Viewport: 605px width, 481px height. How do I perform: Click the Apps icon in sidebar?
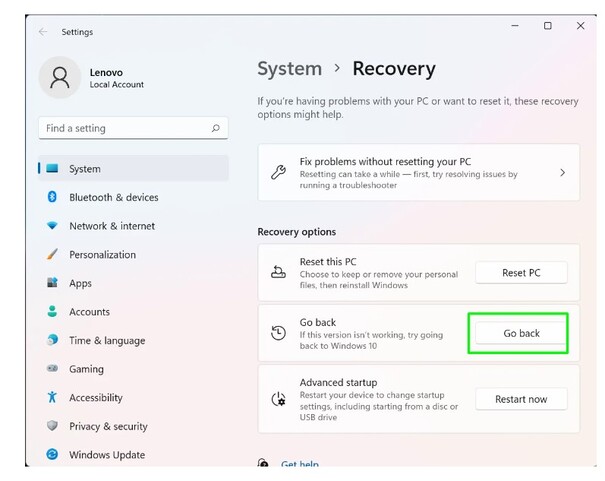click(x=52, y=282)
